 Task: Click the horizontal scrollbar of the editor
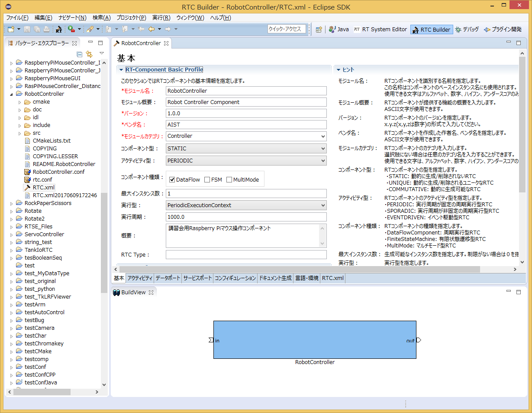coord(299,269)
